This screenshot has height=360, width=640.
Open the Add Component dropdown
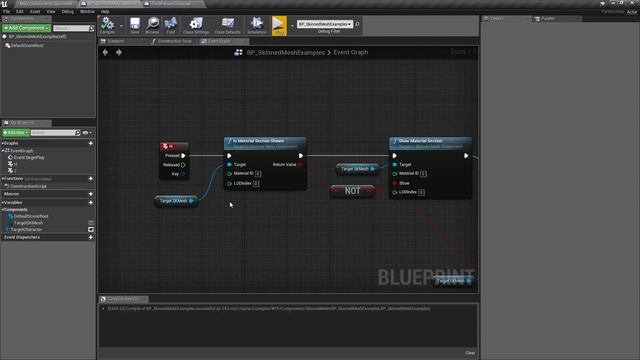click(x=27, y=28)
